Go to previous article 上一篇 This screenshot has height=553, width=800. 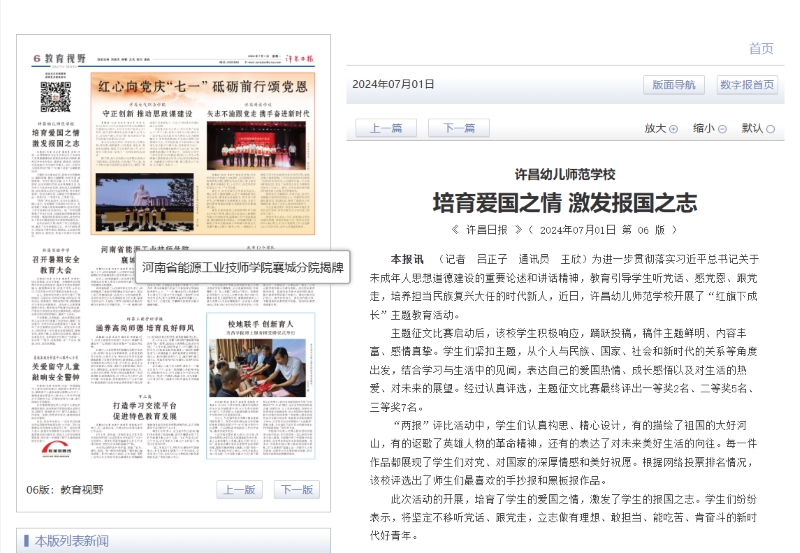point(385,128)
